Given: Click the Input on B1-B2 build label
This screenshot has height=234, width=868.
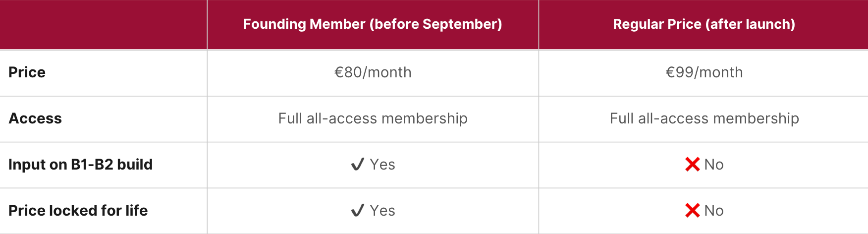Looking at the screenshot, I should pos(81,165).
